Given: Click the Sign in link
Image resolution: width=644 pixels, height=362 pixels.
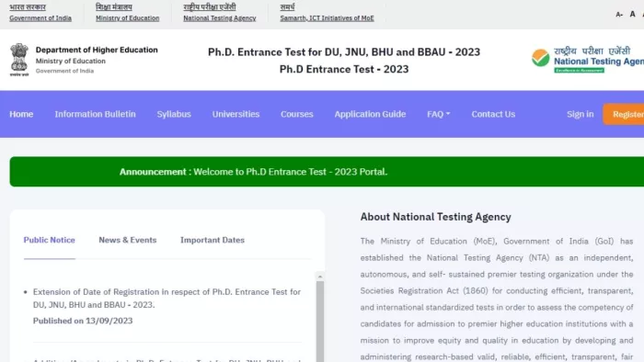Looking at the screenshot, I should [580, 114].
